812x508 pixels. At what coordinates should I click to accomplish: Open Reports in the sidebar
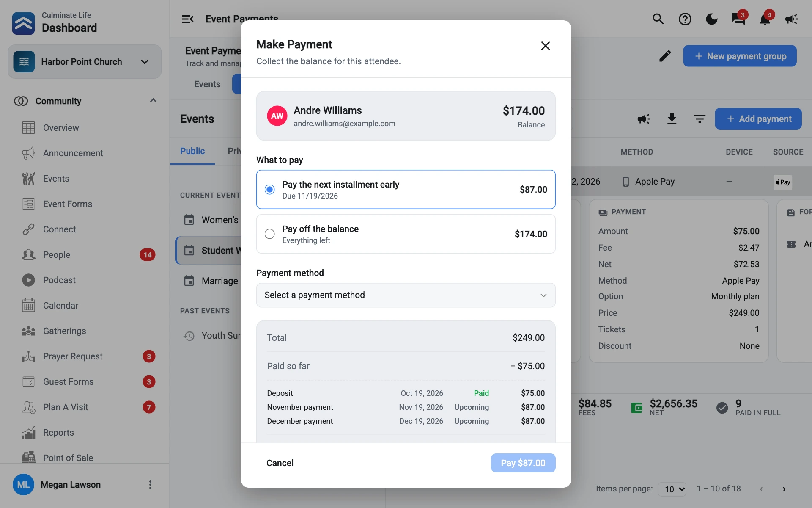click(58, 433)
